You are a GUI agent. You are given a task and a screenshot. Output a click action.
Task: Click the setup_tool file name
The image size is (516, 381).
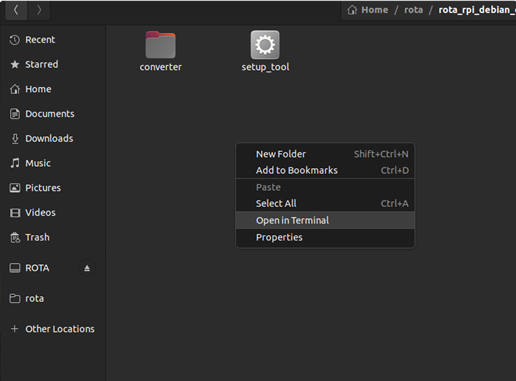pos(265,67)
